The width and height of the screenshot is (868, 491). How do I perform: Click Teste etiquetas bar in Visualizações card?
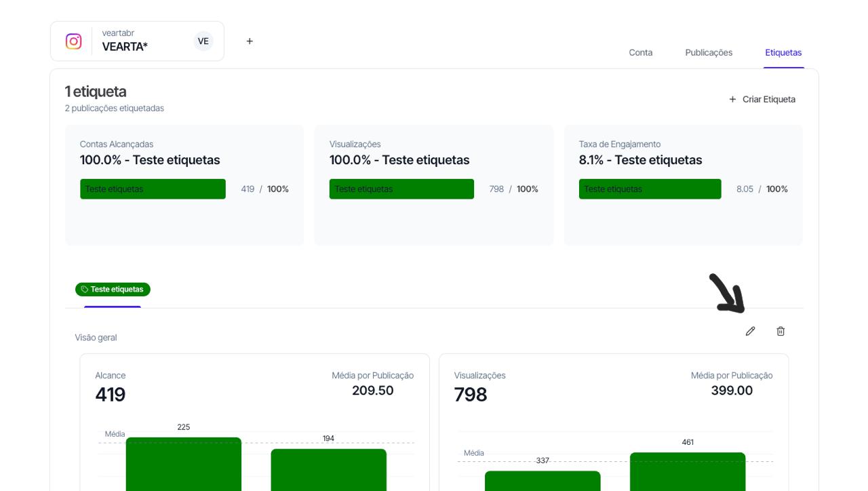coord(401,189)
